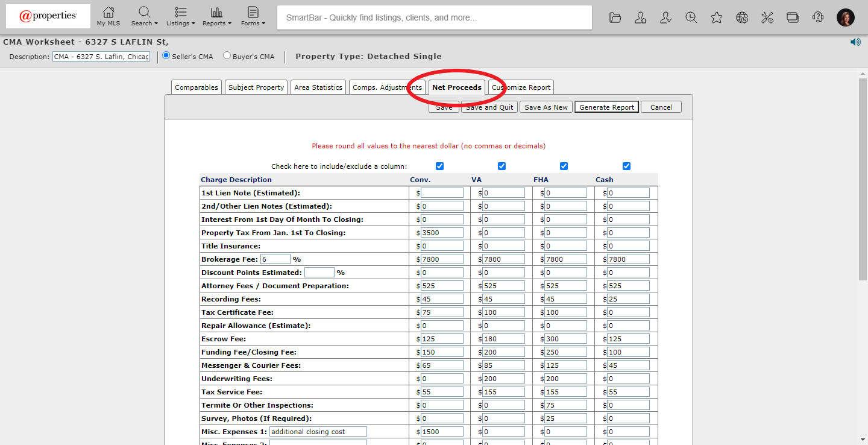Click the blue speaker sound icon
Viewport: 868px width, 445px height.
tap(855, 42)
